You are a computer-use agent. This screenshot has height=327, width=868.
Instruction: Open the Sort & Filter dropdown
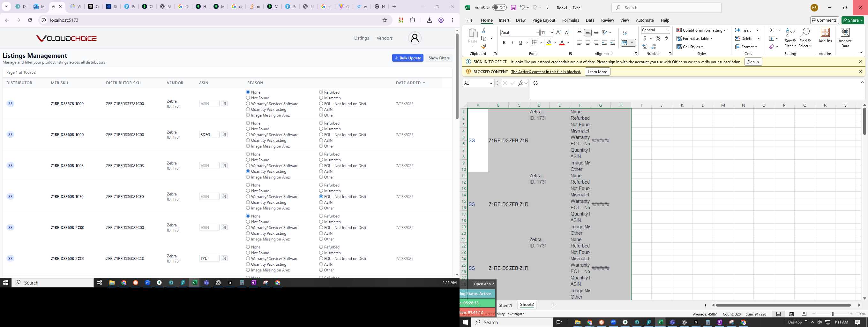(x=790, y=38)
